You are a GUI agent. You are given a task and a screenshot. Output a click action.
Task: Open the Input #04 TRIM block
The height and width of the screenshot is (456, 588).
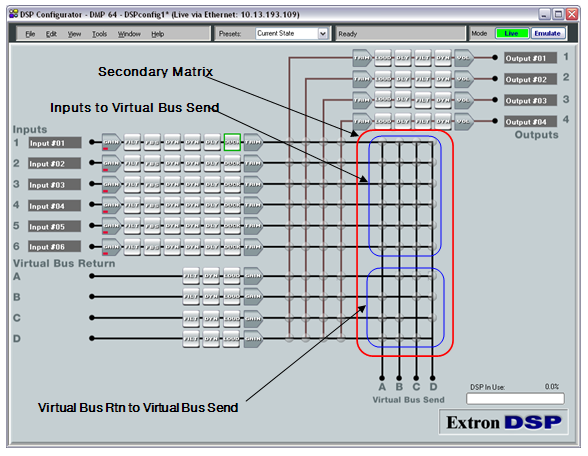(x=253, y=205)
